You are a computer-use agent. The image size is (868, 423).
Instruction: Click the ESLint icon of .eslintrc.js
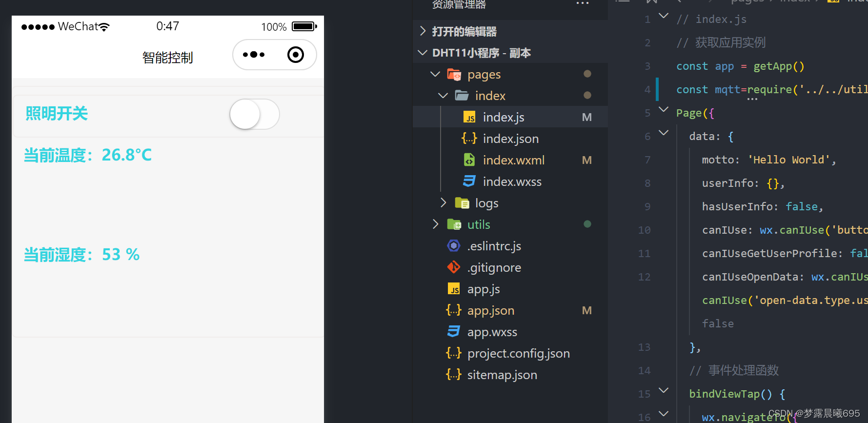(454, 245)
